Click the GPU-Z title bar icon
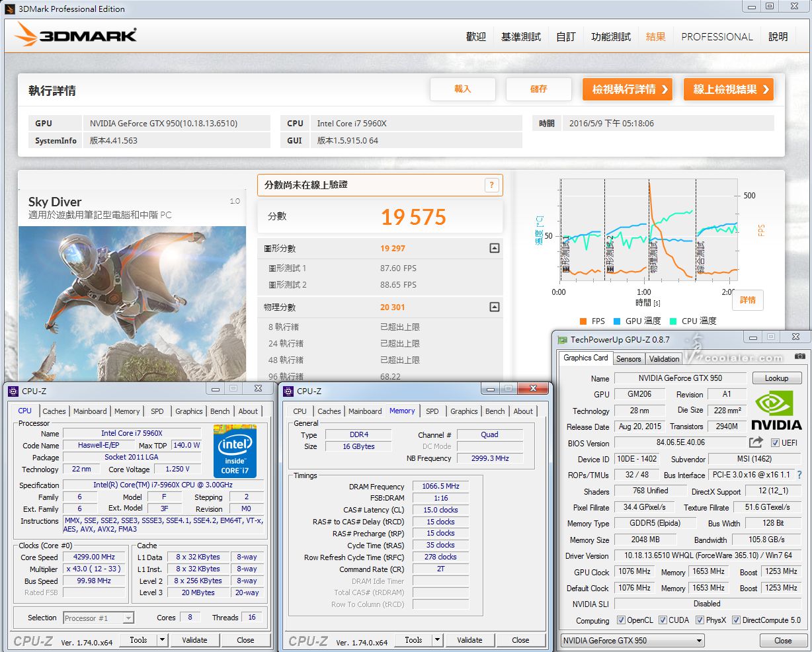Viewport: 812px width, 652px height. 562,340
